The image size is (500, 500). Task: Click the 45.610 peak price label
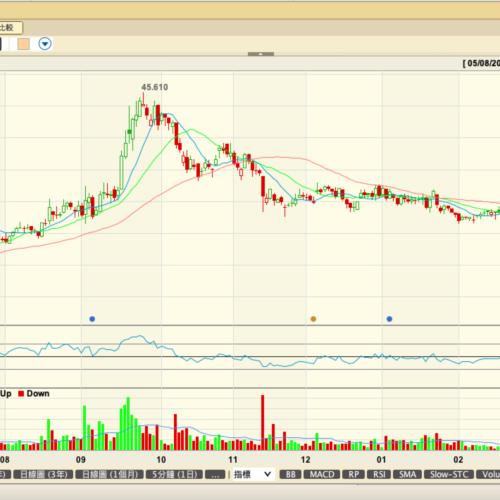155,87
